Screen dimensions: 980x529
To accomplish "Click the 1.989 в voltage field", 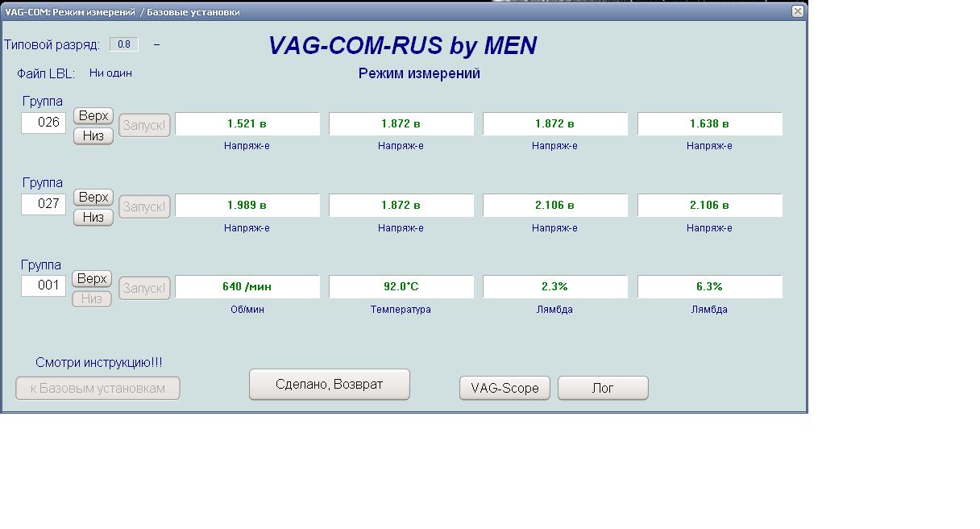I will point(247,205).
